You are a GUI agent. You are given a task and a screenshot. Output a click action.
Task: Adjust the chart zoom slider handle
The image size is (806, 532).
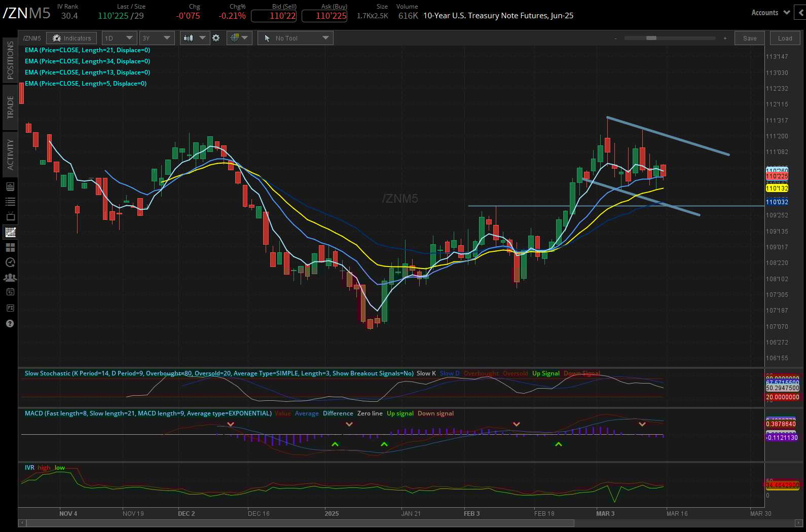651,38
